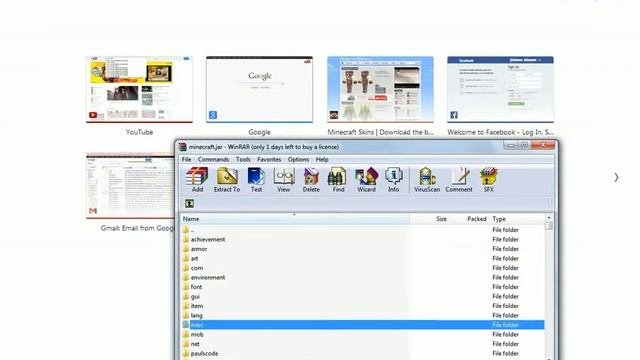Screen dimensions: 640x360
Task: Select the mob folder
Action: (x=363, y=335)
